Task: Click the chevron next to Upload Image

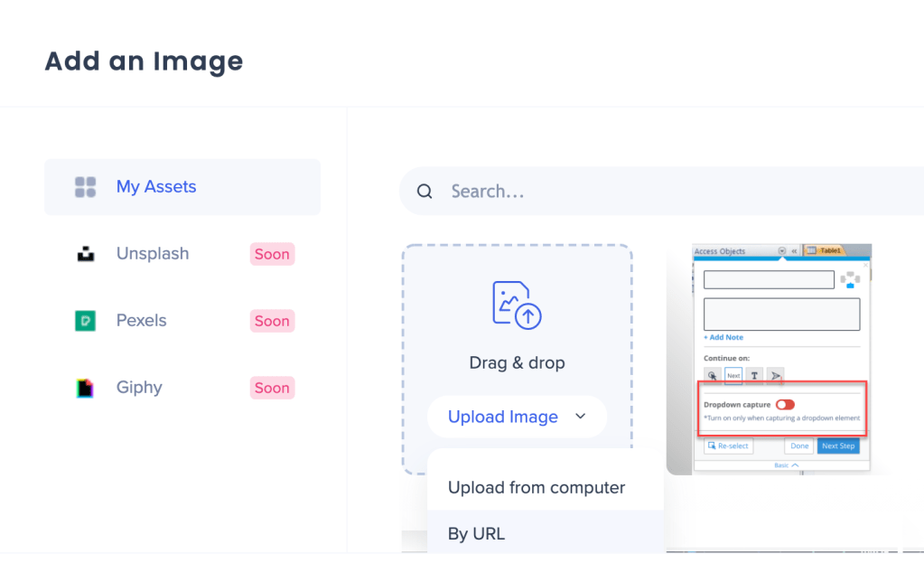Action: tap(580, 417)
